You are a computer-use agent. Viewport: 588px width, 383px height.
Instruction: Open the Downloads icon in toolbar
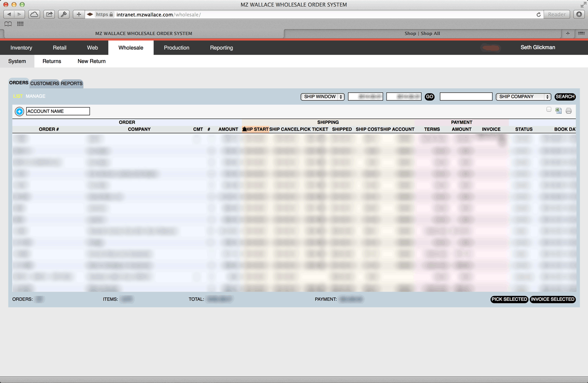click(579, 14)
